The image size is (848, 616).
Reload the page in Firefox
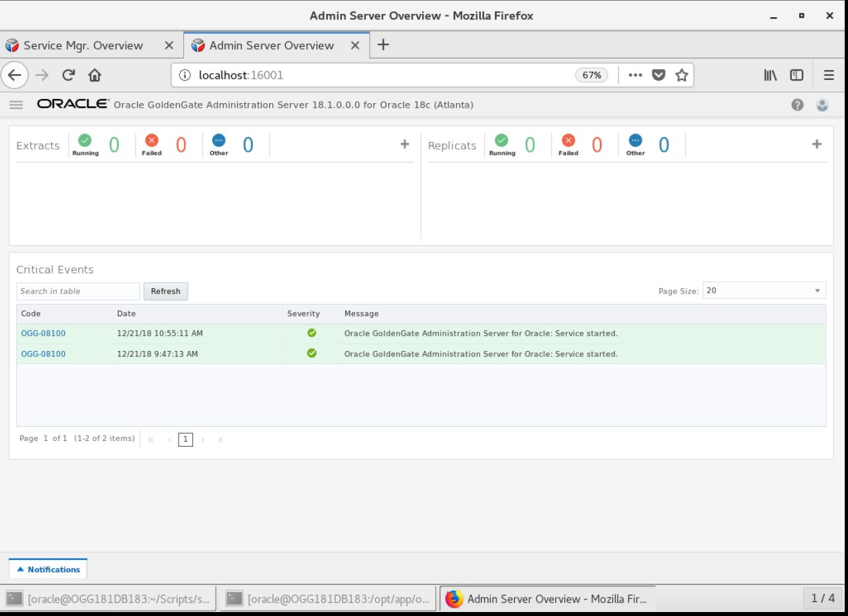tap(68, 75)
